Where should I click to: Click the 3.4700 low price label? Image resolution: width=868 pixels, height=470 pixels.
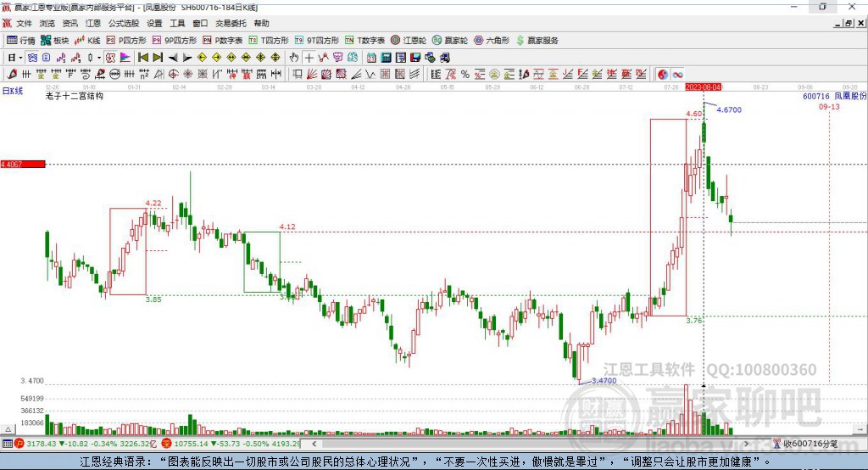[x=604, y=380]
